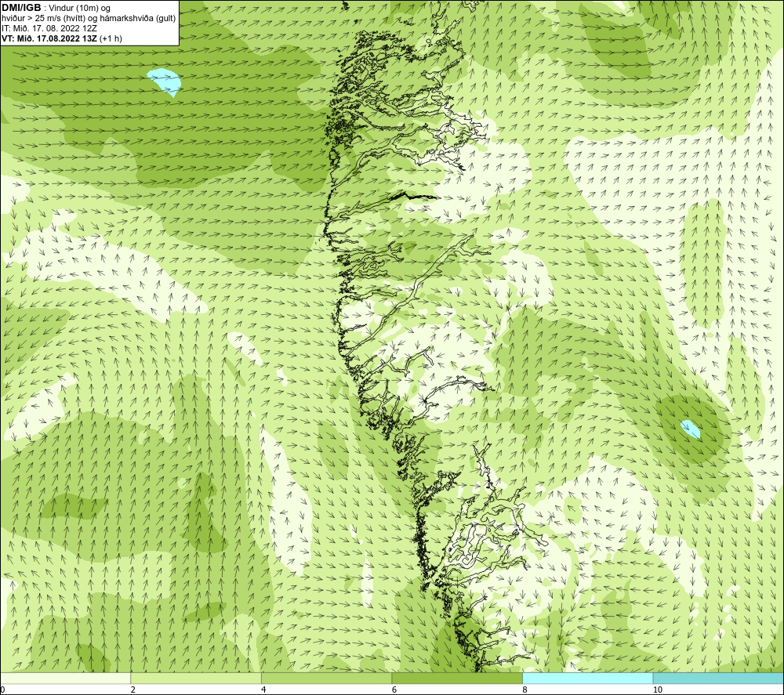Click the legend scale label '6'
The image size is (784, 695).
pyautogui.click(x=394, y=690)
